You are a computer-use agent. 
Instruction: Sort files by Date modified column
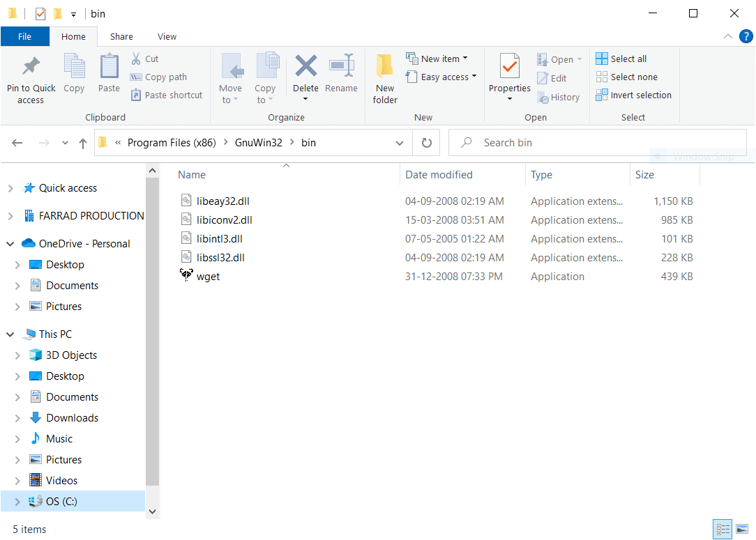(x=439, y=175)
